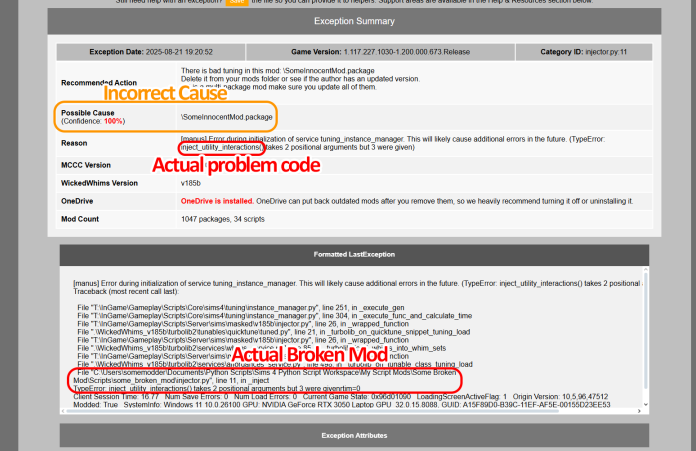This screenshot has width=696, height=451.
Task: Click LastException vertical scrollbar up arrow
Action: [645, 269]
